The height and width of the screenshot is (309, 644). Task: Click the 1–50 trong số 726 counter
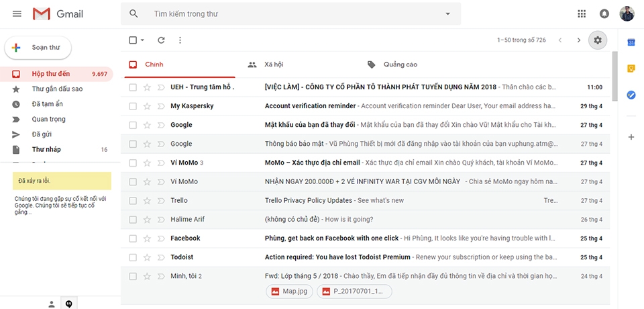pyautogui.click(x=522, y=40)
